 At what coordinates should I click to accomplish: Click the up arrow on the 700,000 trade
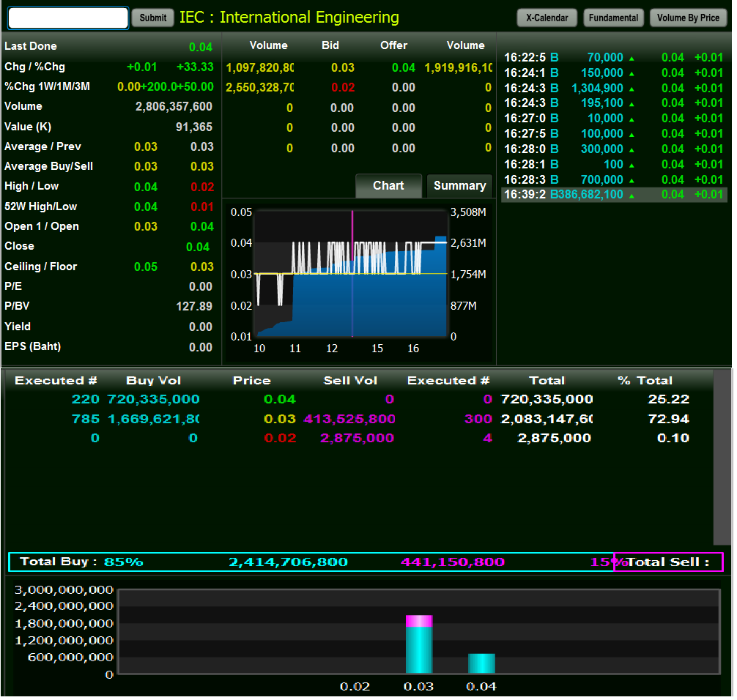point(632,181)
